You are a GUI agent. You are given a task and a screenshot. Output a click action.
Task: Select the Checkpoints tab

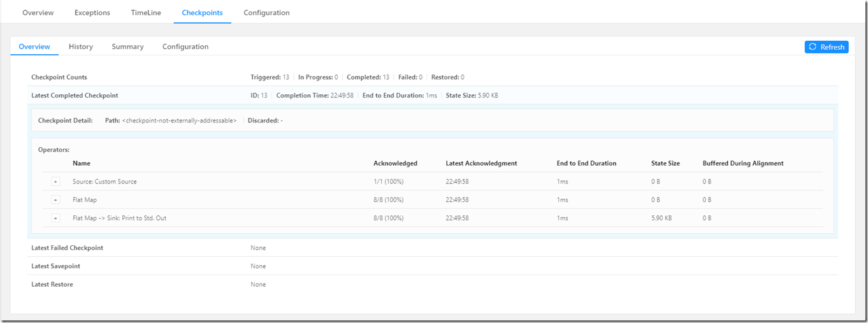[202, 13]
